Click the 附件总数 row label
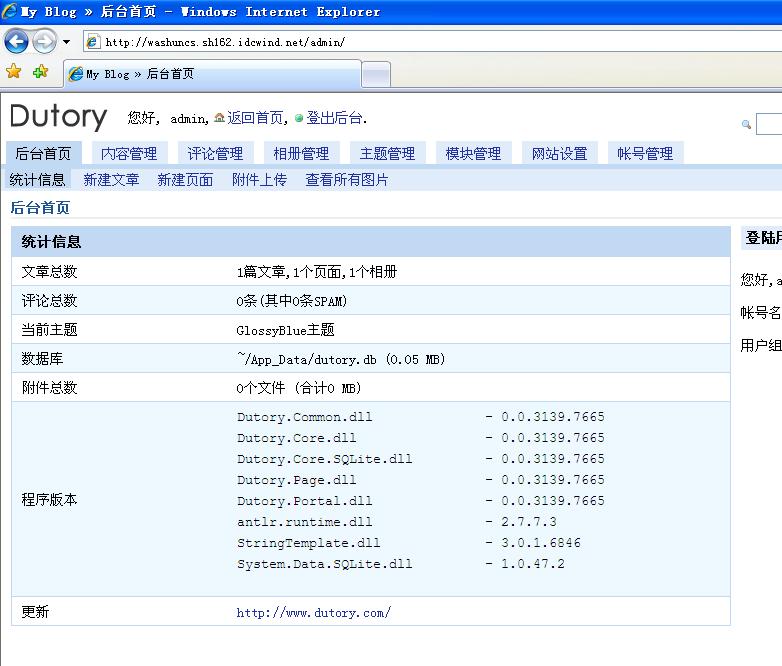 [x=49, y=388]
